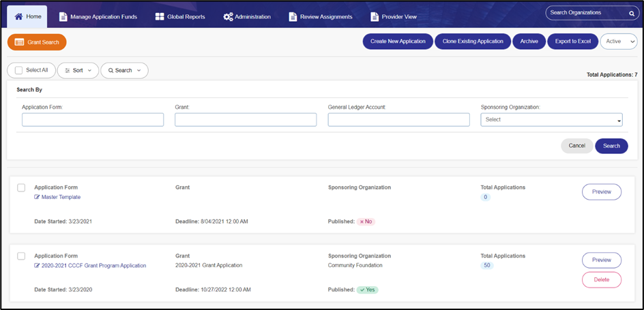
Task: Open the 2020-2021 CCCF Grant Program Application link
Action: pos(93,266)
